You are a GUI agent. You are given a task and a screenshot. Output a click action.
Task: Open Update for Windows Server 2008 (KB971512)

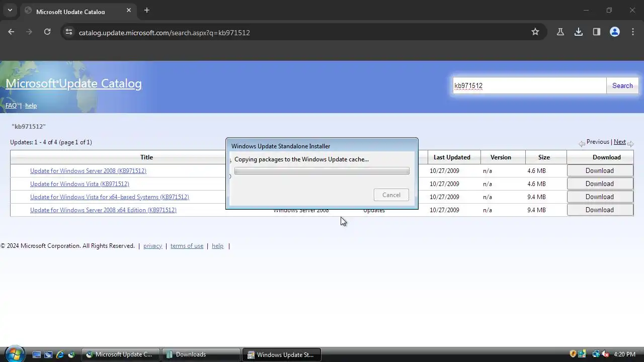pos(88,171)
